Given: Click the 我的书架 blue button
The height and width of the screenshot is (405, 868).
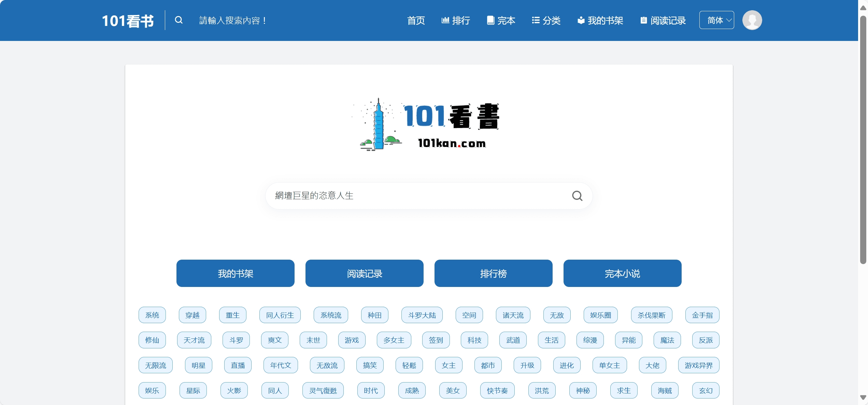Looking at the screenshot, I should (x=236, y=273).
